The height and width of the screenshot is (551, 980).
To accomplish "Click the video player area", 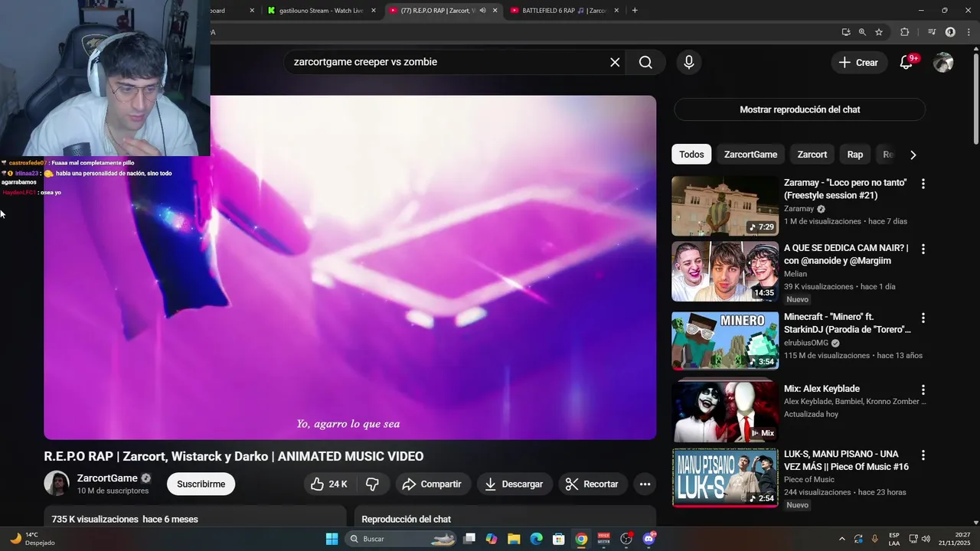I will [x=350, y=268].
